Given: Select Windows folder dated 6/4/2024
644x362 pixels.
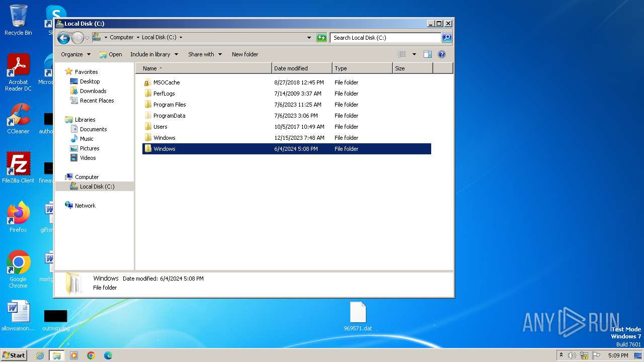Looking at the screenshot, I should (x=287, y=149).
